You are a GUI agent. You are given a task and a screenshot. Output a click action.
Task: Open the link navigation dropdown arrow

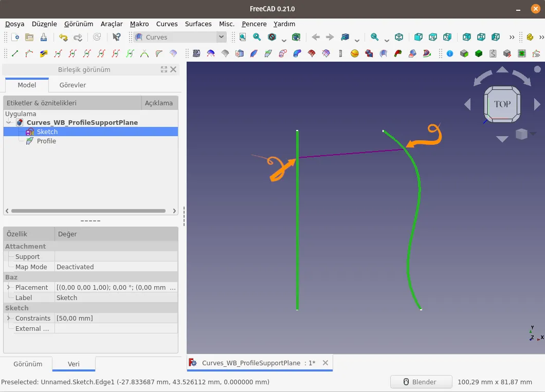tap(357, 40)
